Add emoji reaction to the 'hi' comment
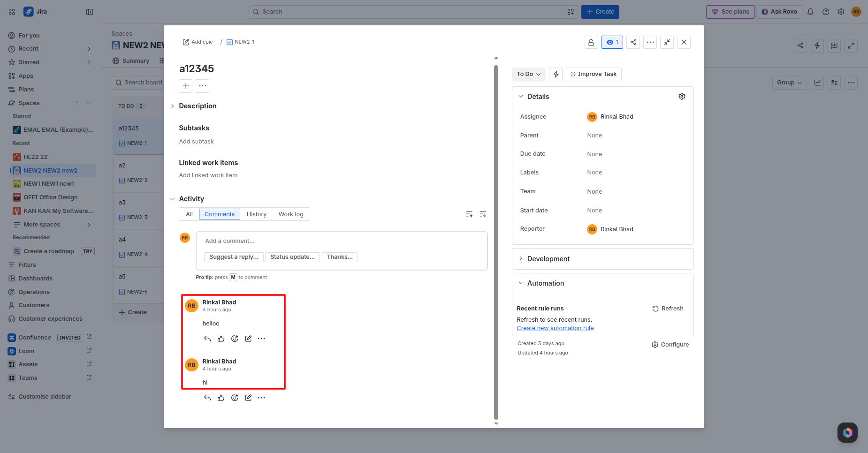This screenshot has width=868, height=453. pos(235,398)
